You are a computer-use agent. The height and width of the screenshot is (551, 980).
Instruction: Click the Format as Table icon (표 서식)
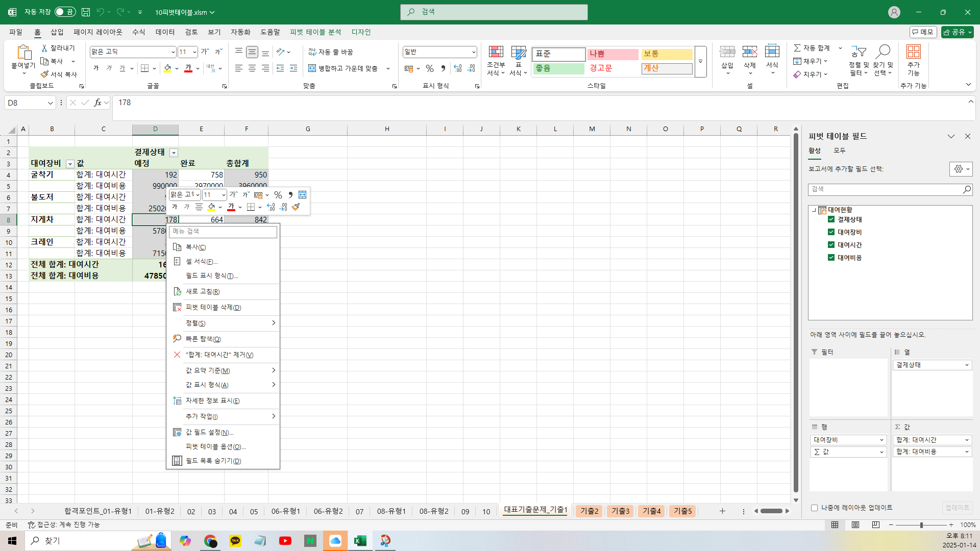coord(518,53)
